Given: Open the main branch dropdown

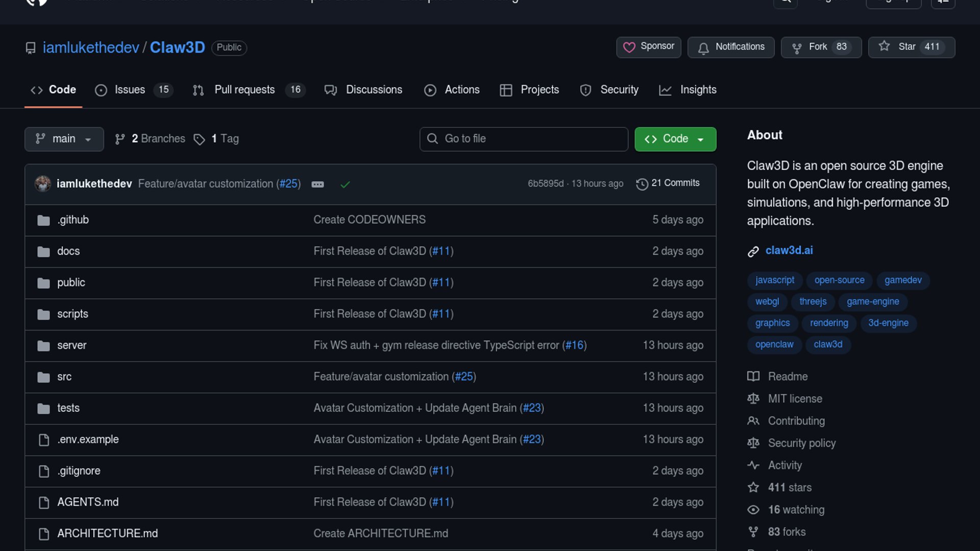Looking at the screenshot, I should coord(64,139).
